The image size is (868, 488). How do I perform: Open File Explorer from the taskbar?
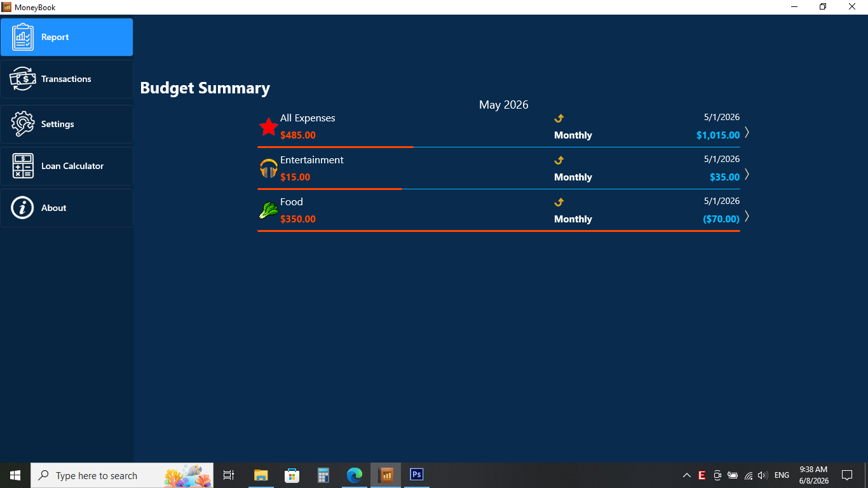click(x=261, y=475)
